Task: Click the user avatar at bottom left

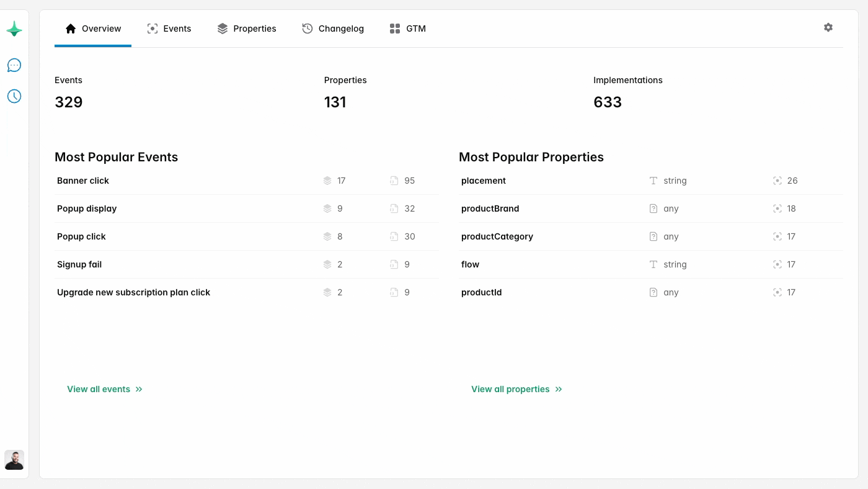Action: pyautogui.click(x=14, y=460)
